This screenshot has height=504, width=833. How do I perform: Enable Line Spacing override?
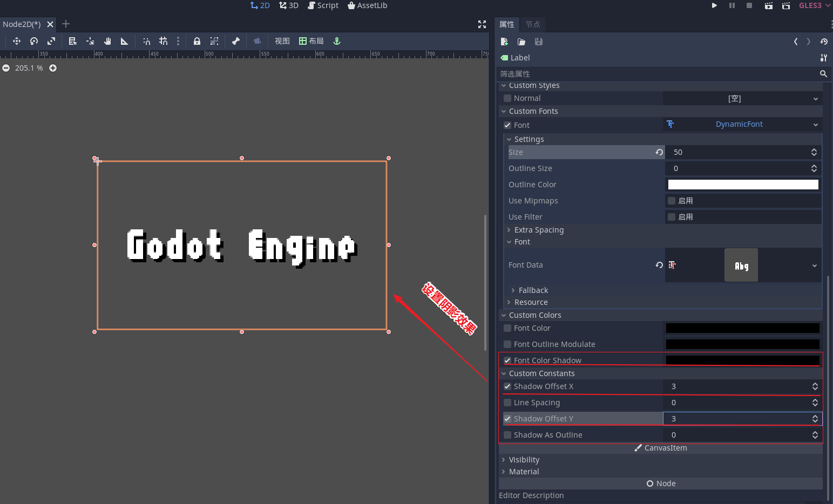pyautogui.click(x=507, y=403)
